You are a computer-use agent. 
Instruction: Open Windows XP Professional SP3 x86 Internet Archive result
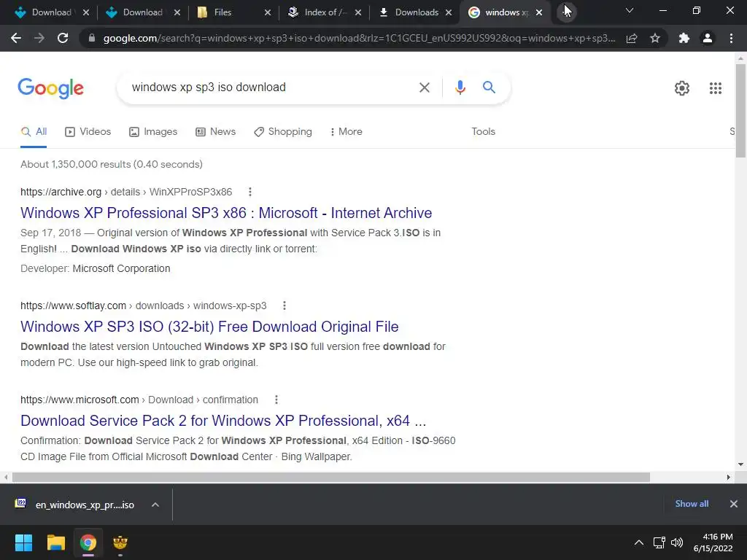point(226,213)
